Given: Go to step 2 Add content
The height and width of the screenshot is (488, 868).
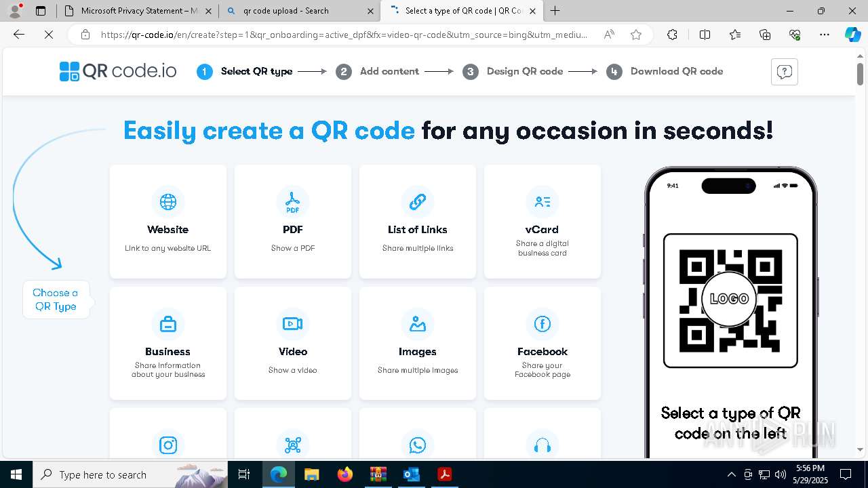Looking at the screenshot, I should [378, 71].
